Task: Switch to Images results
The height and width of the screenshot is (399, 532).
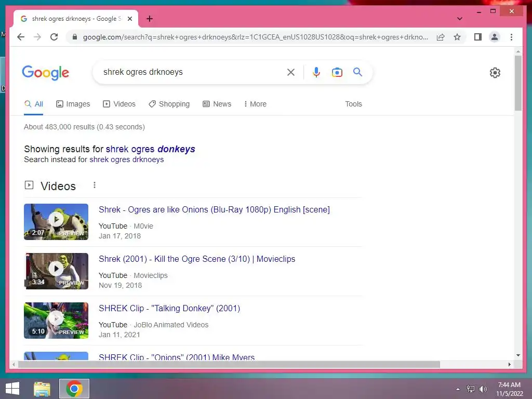Action: point(73,104)
